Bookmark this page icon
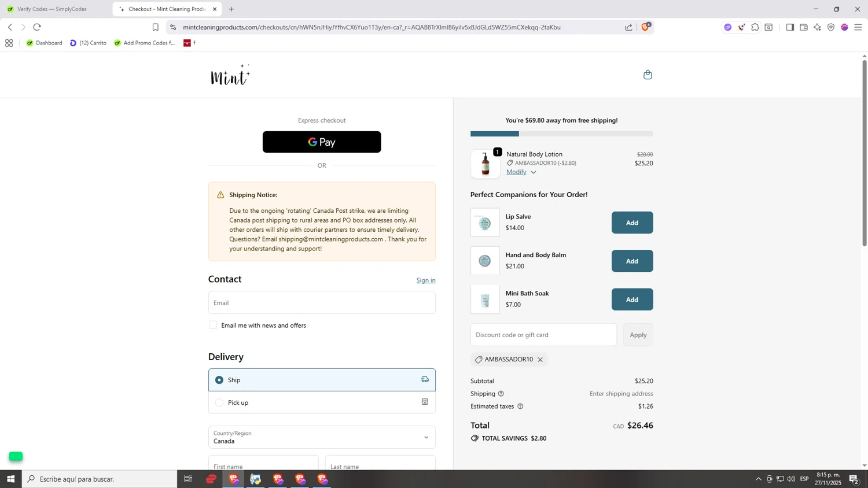Image resolution: width=868 pixels, height=488 pixels. point(155,27)
